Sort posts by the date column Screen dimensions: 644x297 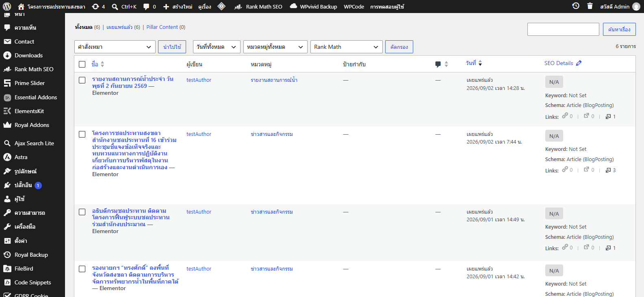click(x=474, y=63)
